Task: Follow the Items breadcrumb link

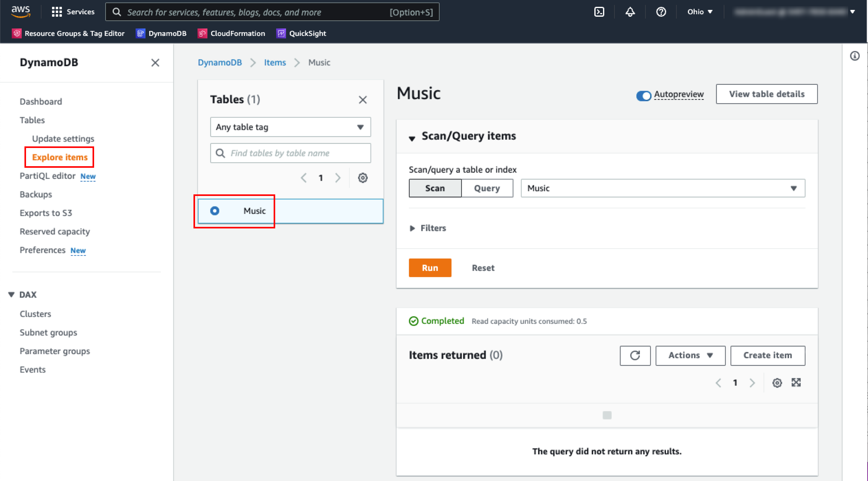Action: 275,63
